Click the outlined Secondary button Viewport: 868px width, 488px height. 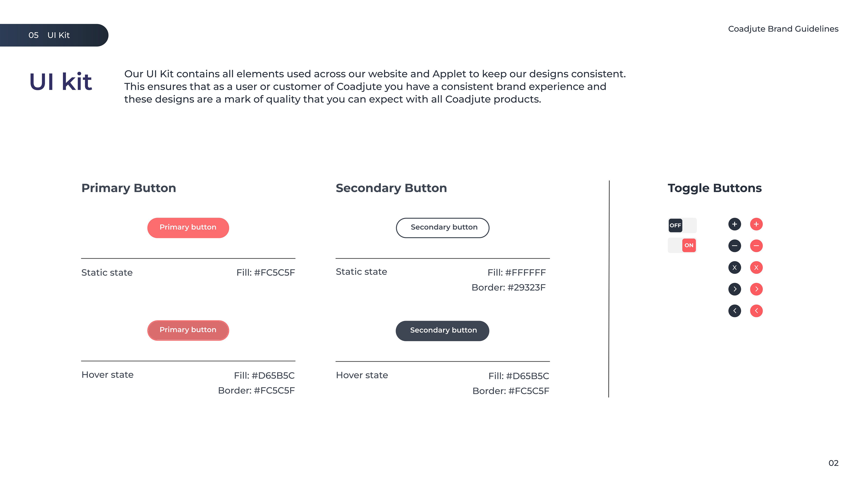click(x=442, y=228)
